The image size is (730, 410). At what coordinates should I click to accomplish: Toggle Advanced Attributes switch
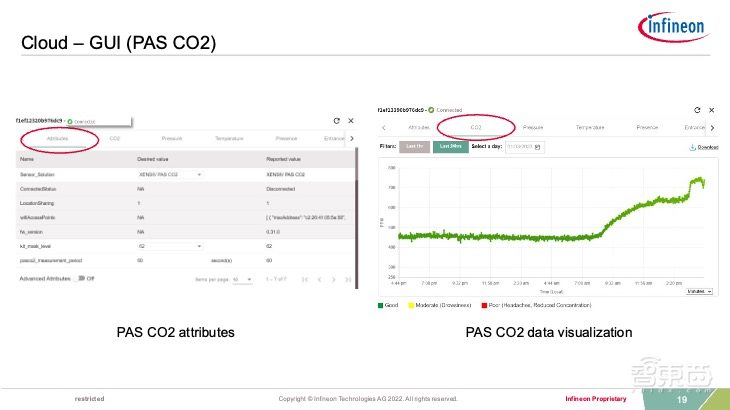click(78, 280)
